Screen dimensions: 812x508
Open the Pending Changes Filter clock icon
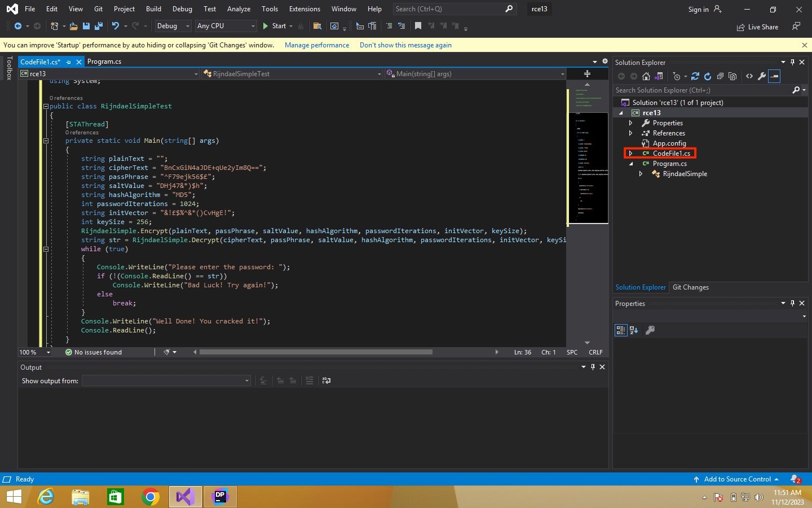coord(677,76)
